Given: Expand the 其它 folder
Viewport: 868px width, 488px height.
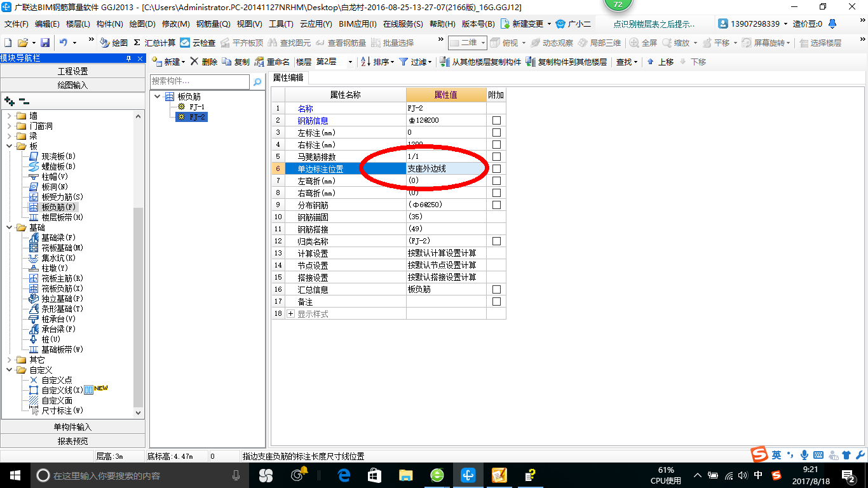Looking at the screenshot, I should 9,360.
